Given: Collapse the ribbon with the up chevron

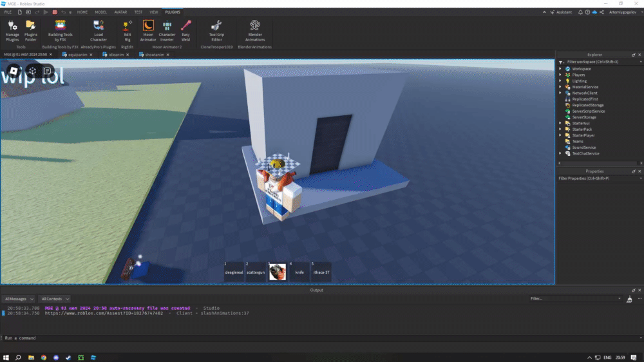Looking at the screenshot, I should coord(544,12).
